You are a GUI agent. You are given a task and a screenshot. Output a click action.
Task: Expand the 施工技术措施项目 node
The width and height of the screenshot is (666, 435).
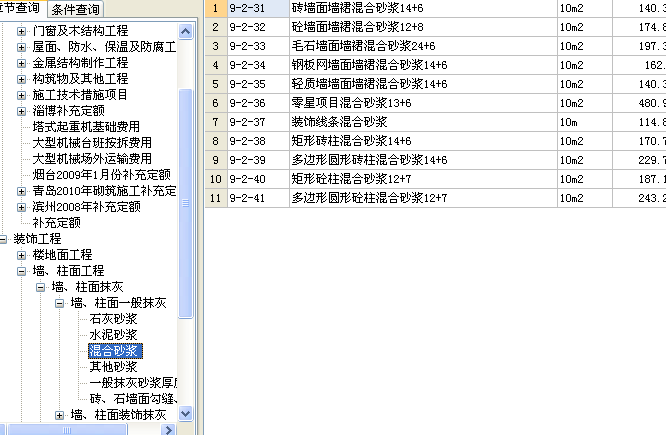tap(21, 95)
